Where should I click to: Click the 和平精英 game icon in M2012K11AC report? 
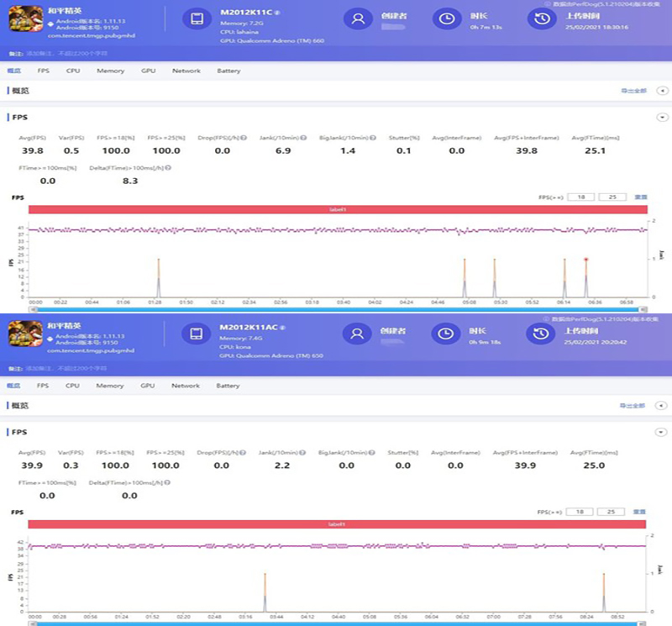coord(25,334)
